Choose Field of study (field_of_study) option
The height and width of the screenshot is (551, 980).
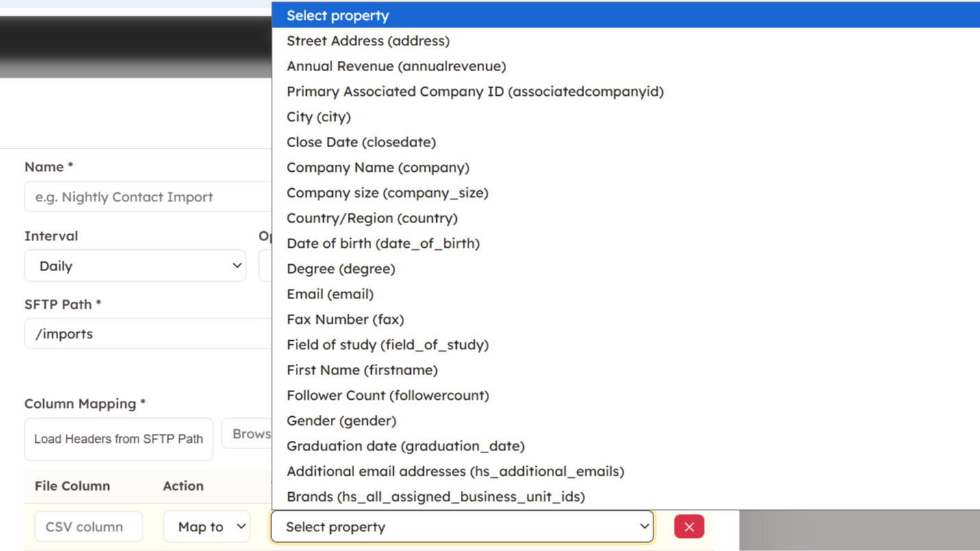(626, 344)
